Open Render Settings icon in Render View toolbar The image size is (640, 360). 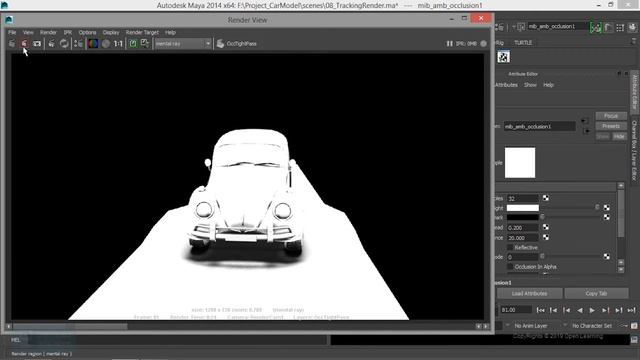pyautogui.click(x=79, y=43)
